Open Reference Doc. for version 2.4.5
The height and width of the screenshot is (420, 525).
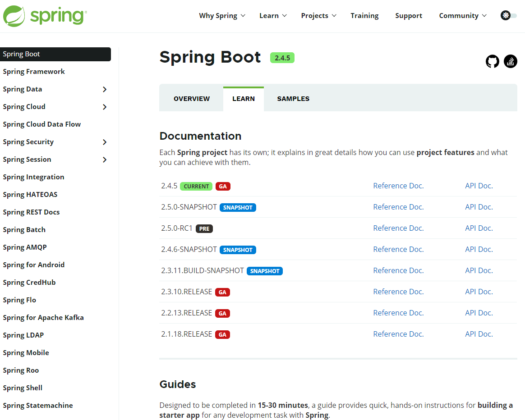[x=398, y=186]
